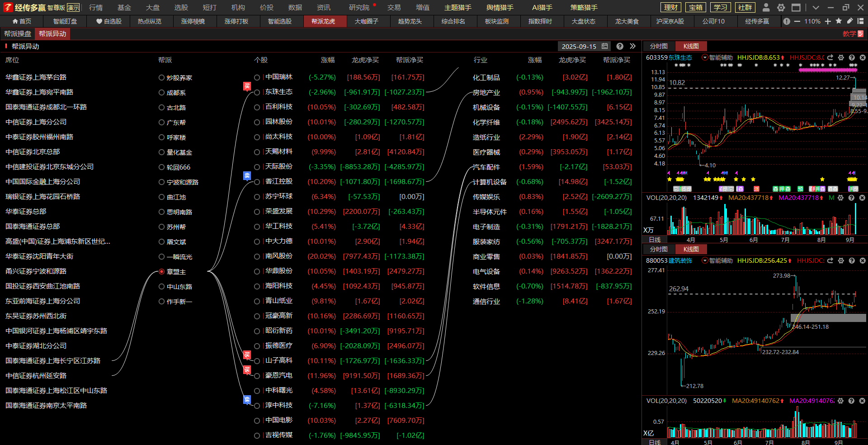Select the 量化基金 radio button
This screenshot has width=868, height=445.
point(161,152)
